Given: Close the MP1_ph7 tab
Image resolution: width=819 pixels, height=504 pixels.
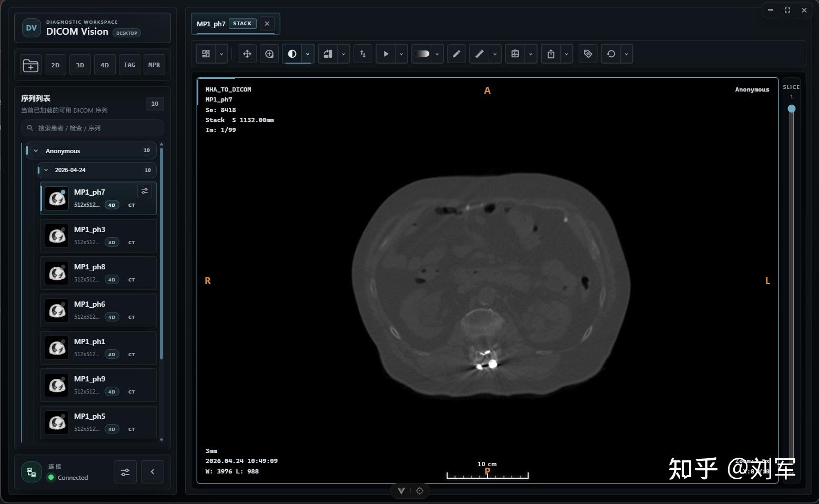Looking at the screenshot, I should tap(267, 24).
